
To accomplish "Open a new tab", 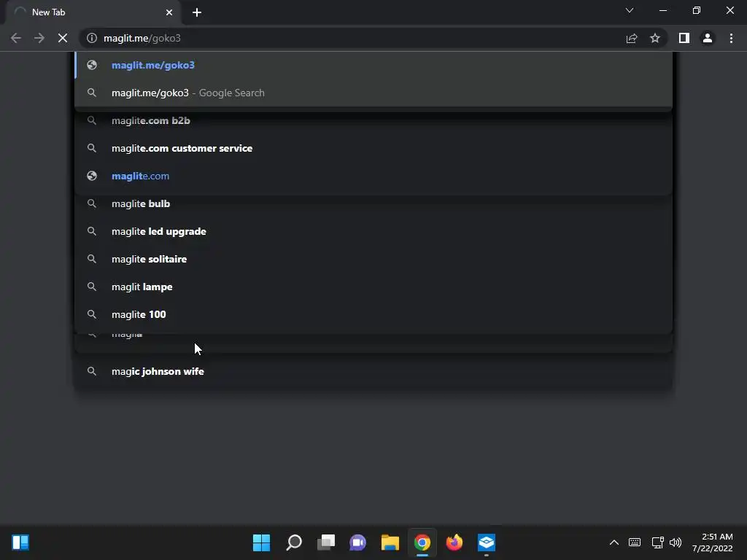I will click(197, 12).
